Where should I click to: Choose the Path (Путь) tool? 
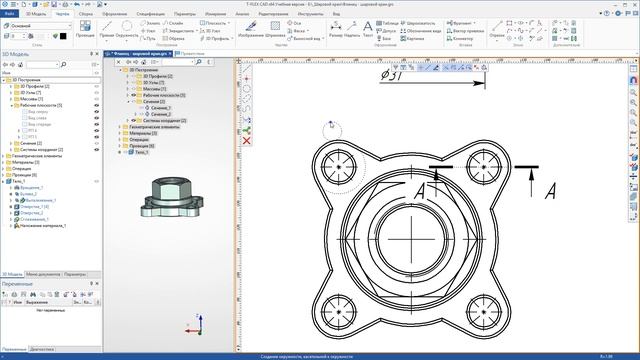(148, 38)
